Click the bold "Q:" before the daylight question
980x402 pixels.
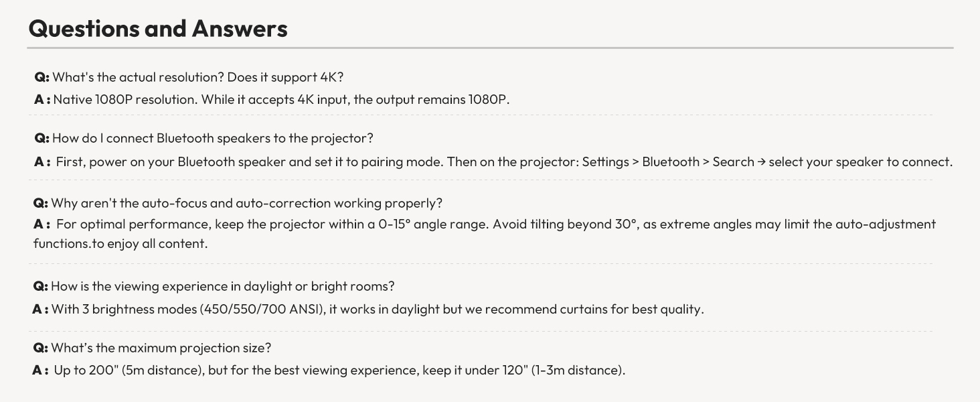coord(40,286)
